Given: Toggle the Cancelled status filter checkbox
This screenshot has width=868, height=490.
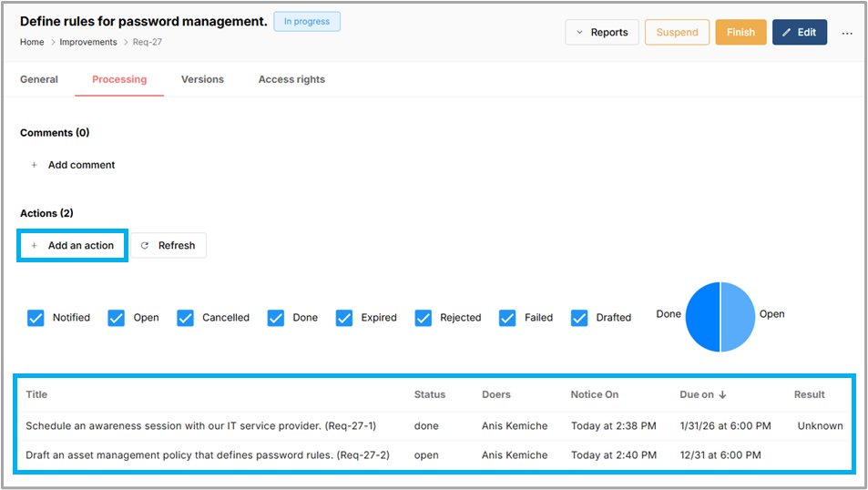Looking at the screenshot, I should click(186, 318).
